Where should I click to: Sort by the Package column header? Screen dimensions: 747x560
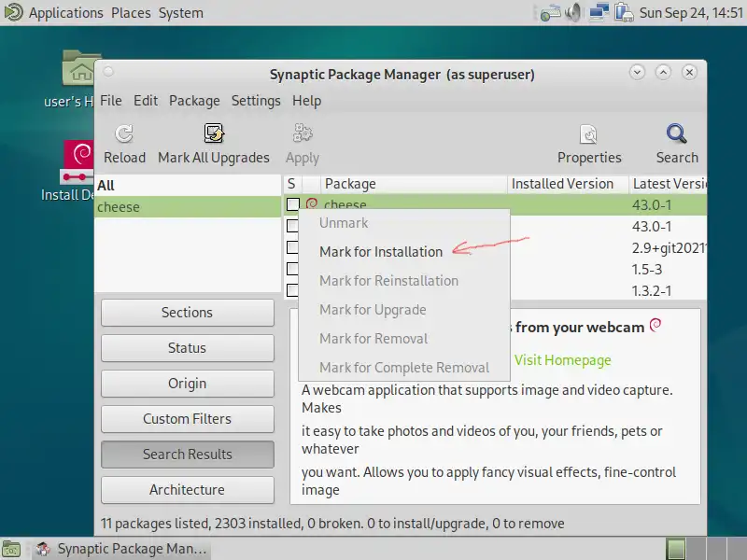(x=413, y=184)
